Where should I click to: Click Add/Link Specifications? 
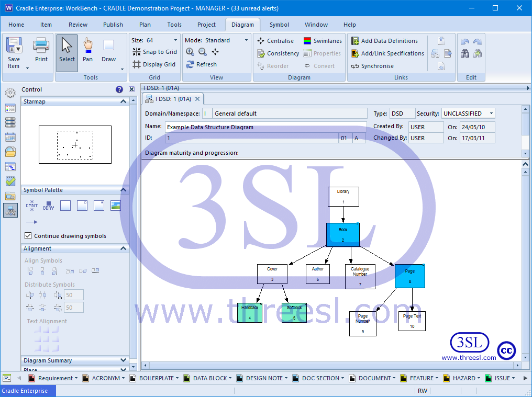(387, 53)
